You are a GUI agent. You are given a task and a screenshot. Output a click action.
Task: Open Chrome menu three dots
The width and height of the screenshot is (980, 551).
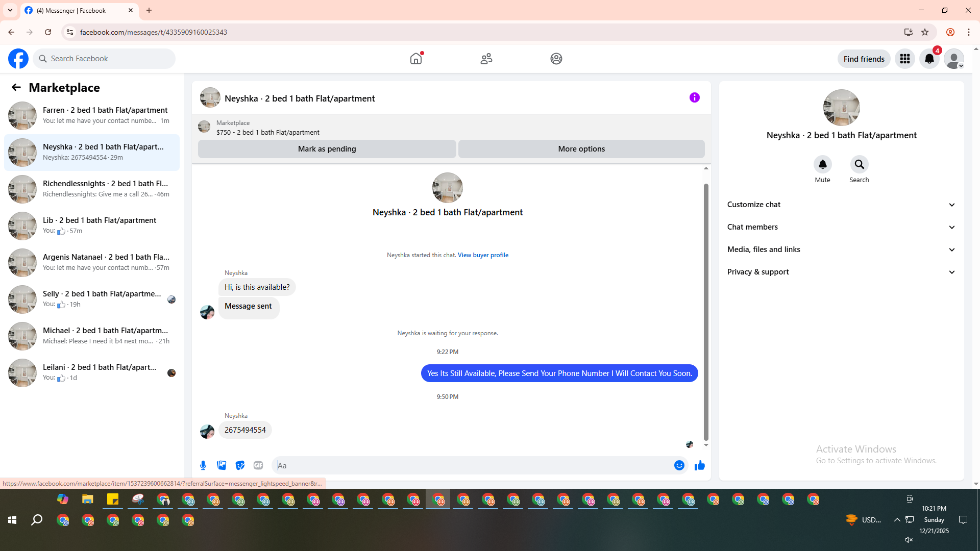969,32
